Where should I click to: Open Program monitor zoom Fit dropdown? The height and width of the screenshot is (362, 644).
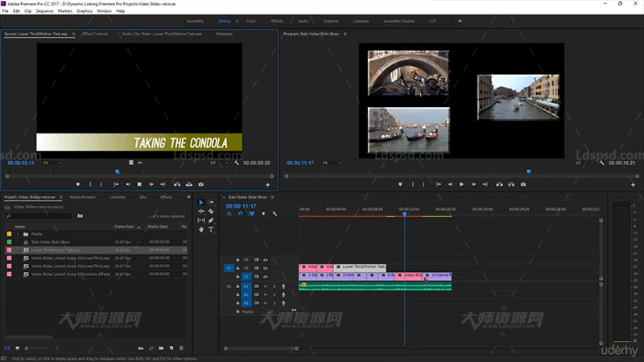332,163
